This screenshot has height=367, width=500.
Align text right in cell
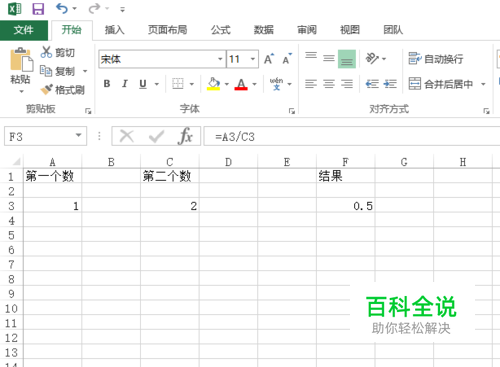(x=347, y=84)
